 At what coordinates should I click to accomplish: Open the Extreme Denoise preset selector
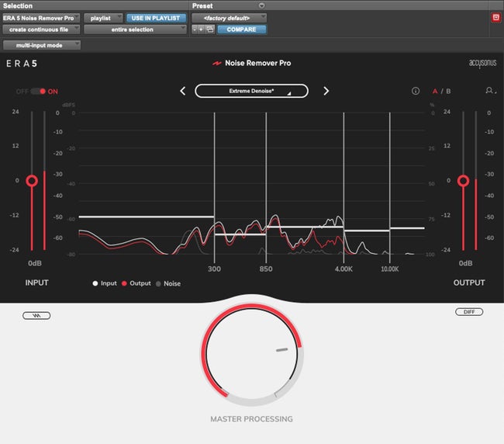(x=251, y=91)
